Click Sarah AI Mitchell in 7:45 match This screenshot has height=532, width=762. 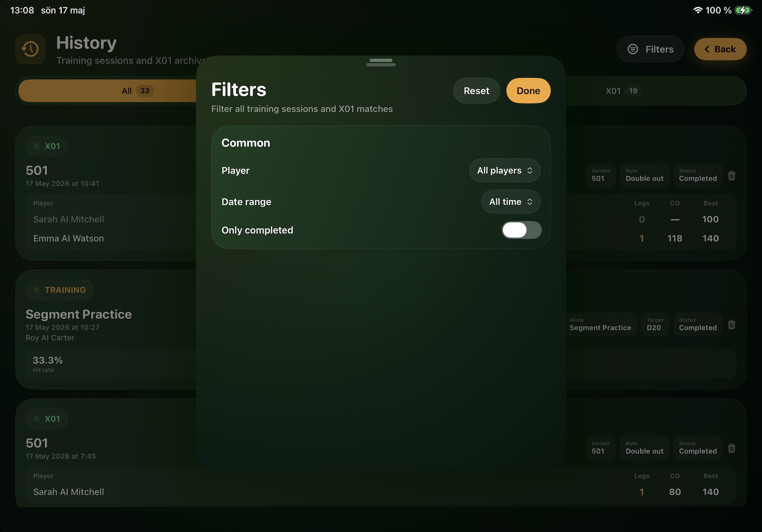pyautogui.click(x=69, y=492)
